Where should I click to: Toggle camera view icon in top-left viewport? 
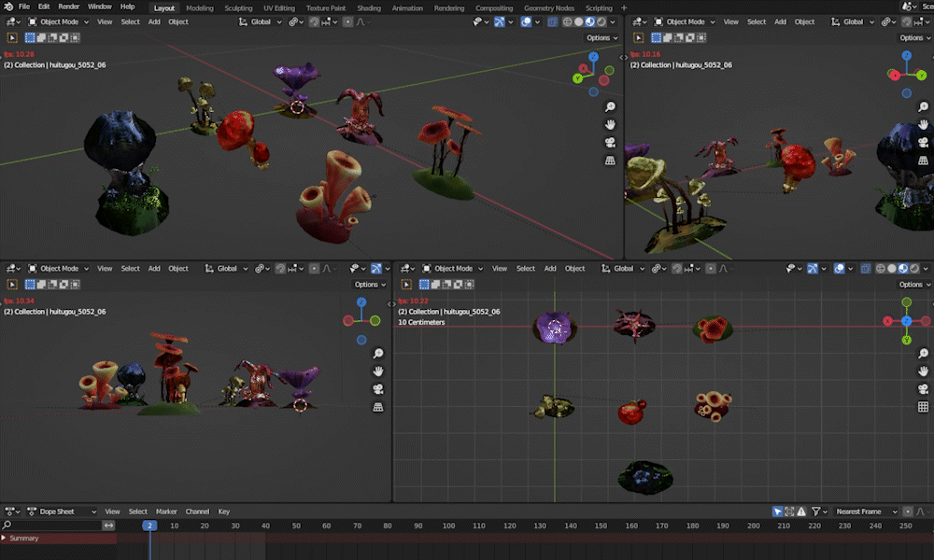click(610, 143)
